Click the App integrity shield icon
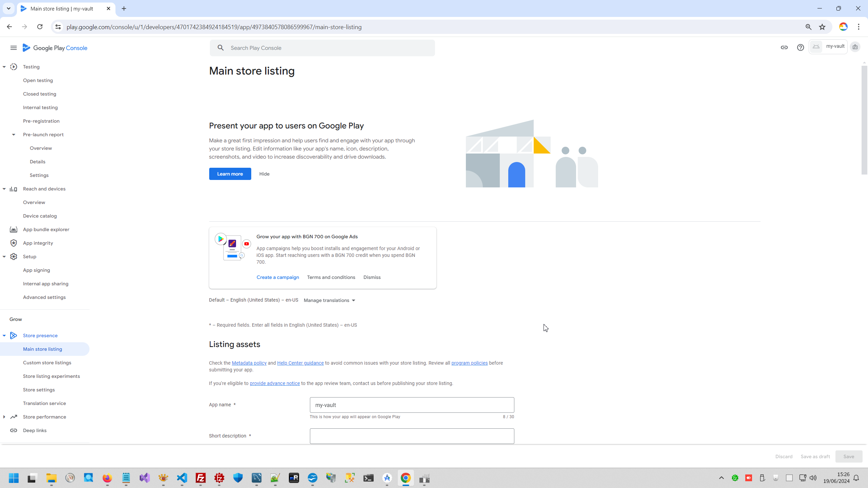The width and height of the screenshot is (868, 488). [x=14, y=243]
